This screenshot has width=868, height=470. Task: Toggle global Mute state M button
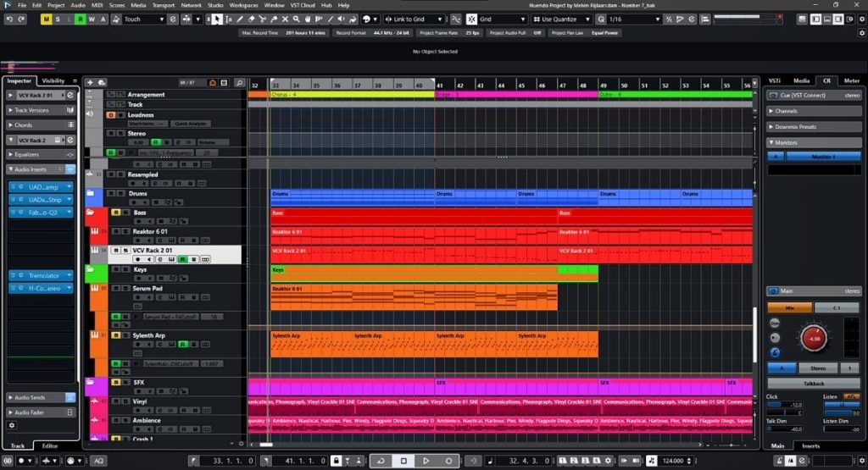tap(46, 19)
